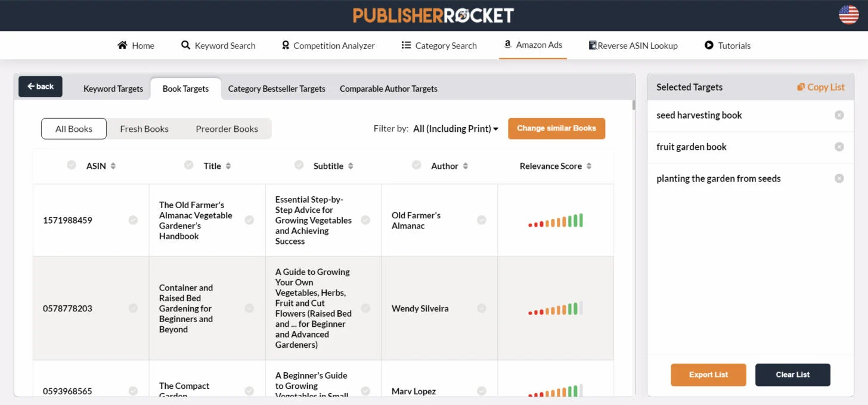Image resolution: width=868 pixels, height=405 pixels.
Task: Select check for Container and Raised Bed title
Action: (x=249, y=308)
